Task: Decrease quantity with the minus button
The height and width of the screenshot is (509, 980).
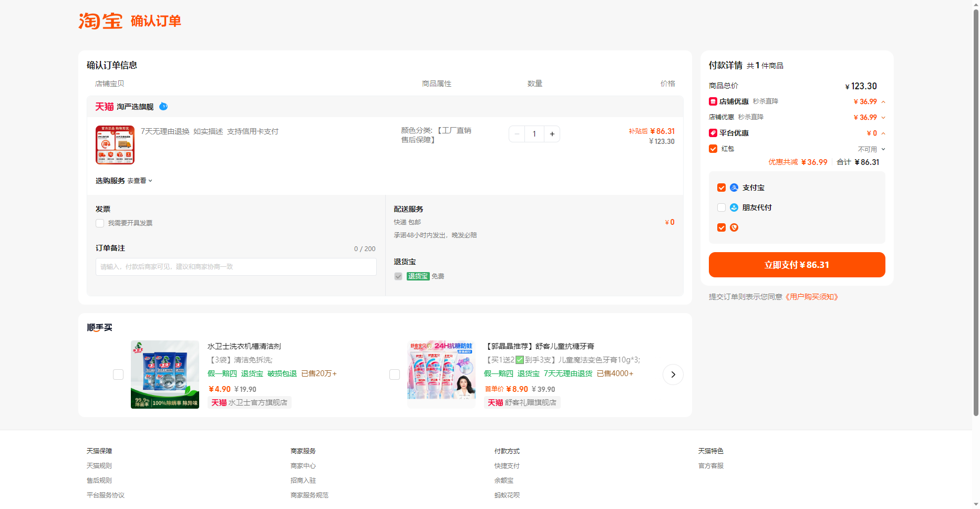Action: pyautogui.click(x=517, y=134)
